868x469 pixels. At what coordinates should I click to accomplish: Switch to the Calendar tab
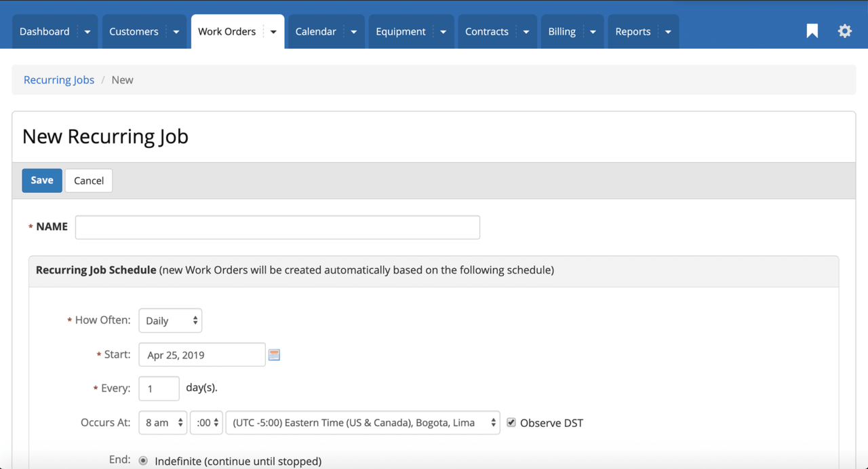tap(316, 31)
